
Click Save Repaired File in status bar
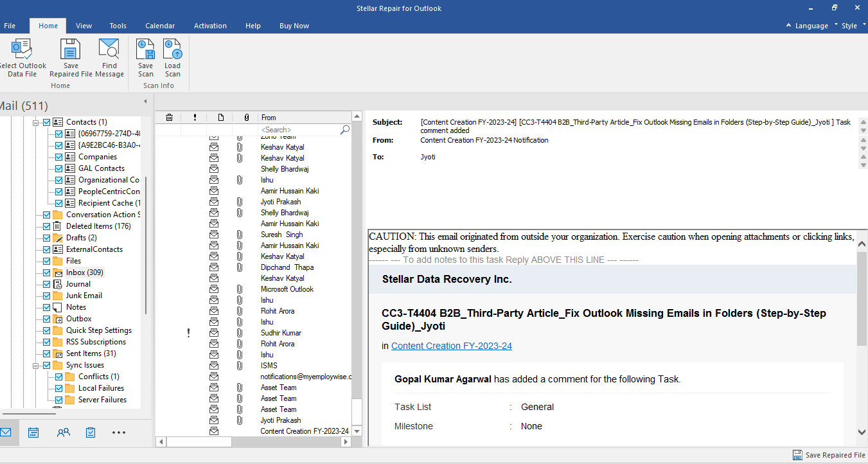[829, 455]
